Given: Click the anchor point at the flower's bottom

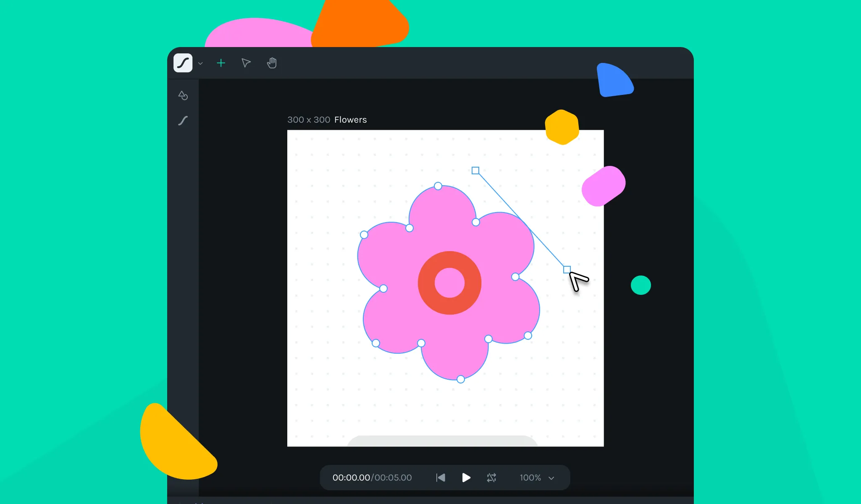Looking at the screenshot, I should (461, 379).
